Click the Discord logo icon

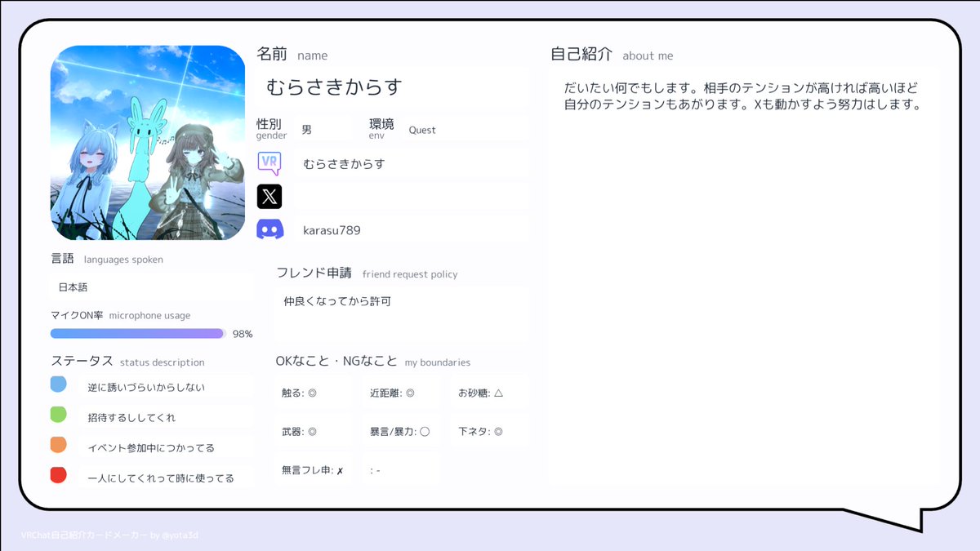[269, 230]
